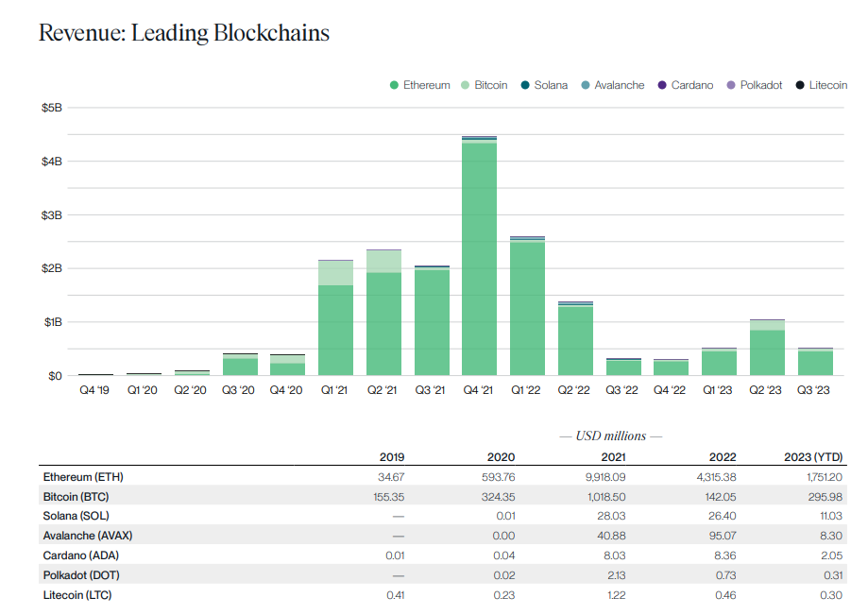The width and height of the screenshot is (868, 615).
Task: Click Avalanche 2022 value 95.07
Action: pyautogui.click(x=723, y=536)
